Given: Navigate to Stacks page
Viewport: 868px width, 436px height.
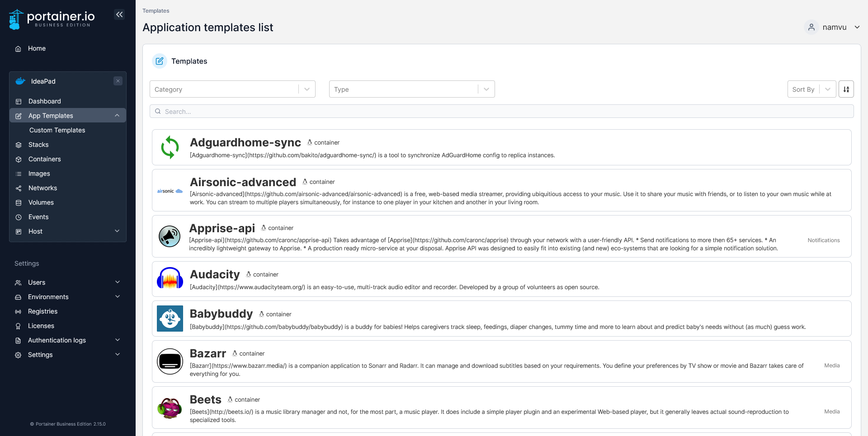Looking at the screenshot, I should click(x=38, y=145).
